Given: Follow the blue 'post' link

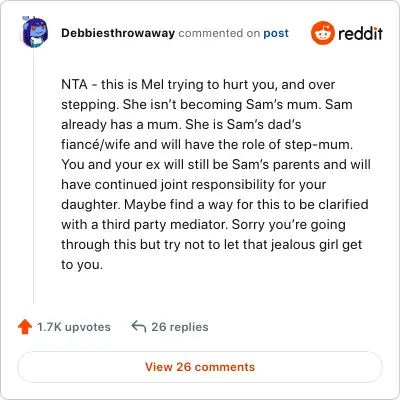Looking at the screenshot, I should [276, 33].
